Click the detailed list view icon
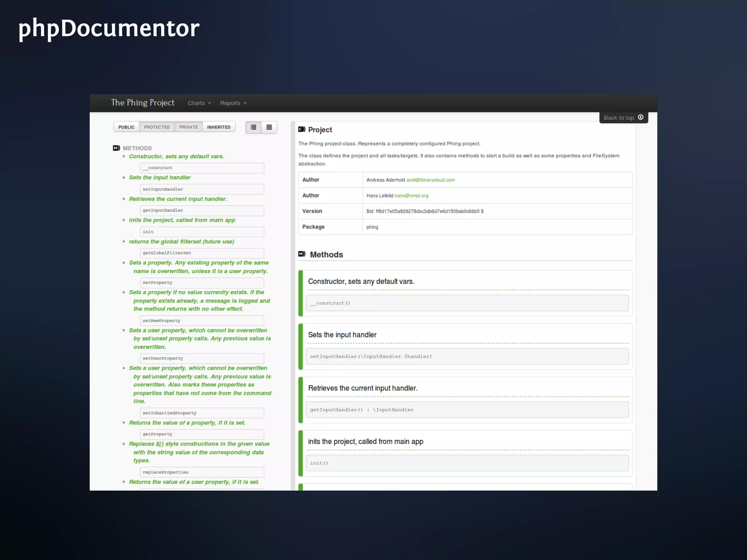The image size is (747, 560). pyautogui.click(x=253, y=127)
